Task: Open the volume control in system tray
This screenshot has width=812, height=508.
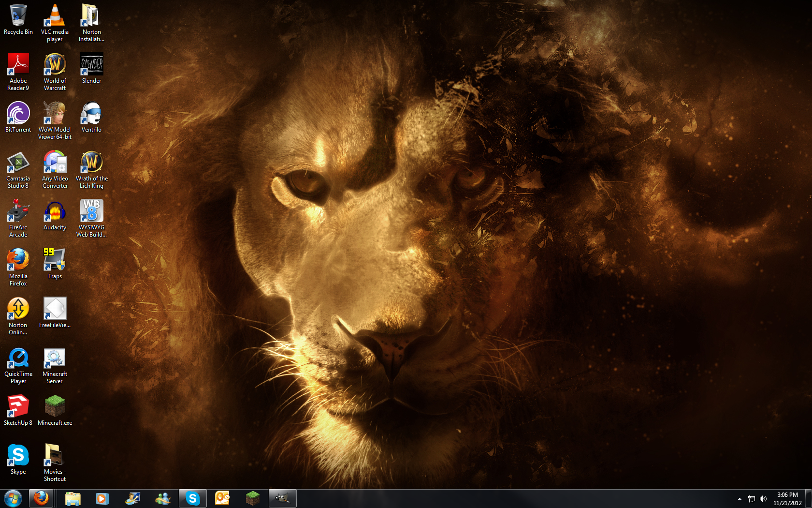Action: tap(763, 499)
